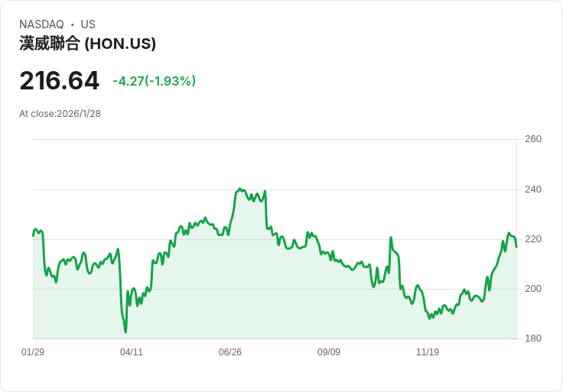This screenshot has height=392, width=563.
Task: Click the 09/09 date axis label
Action: [328, 352]
